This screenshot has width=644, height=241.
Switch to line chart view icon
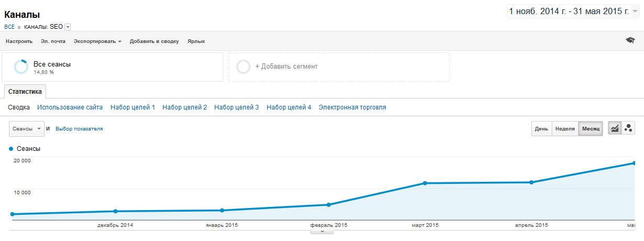(614, 128)
